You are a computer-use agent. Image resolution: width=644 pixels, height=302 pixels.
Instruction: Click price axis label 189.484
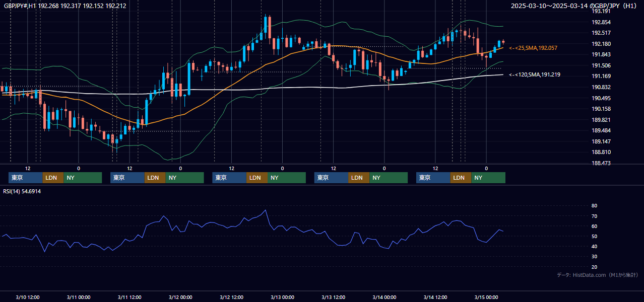(x=601, y=130)
